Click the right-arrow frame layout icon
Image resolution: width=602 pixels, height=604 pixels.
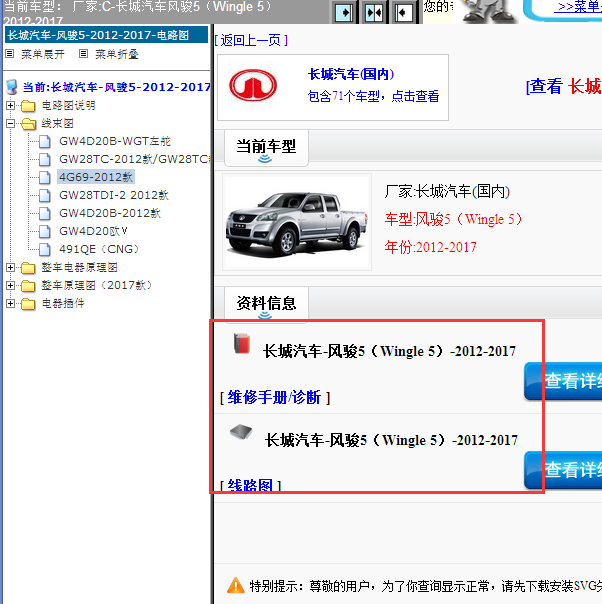[x=345, y=13]
